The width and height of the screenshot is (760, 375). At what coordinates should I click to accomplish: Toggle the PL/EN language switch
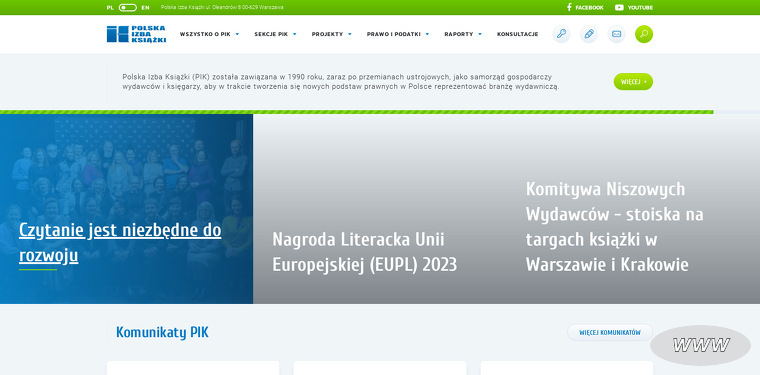[127, 8]
